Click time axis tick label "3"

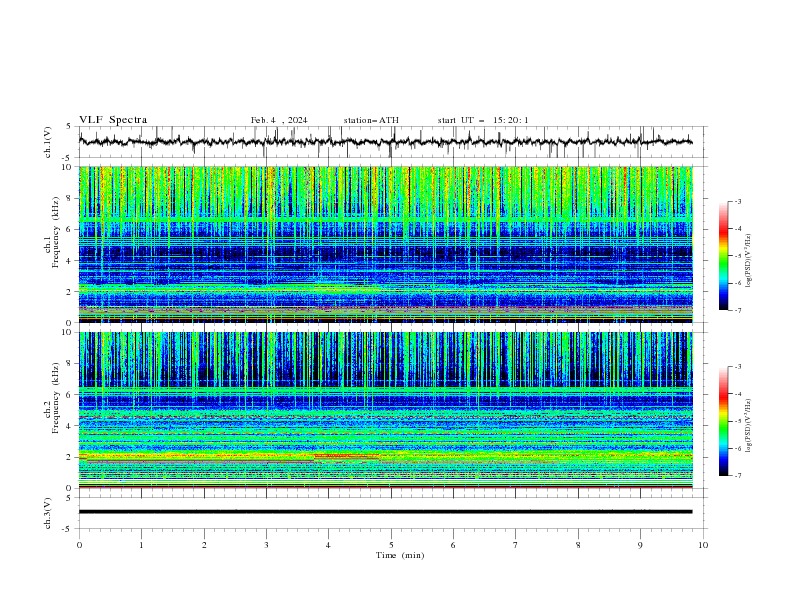click(266, 545)
